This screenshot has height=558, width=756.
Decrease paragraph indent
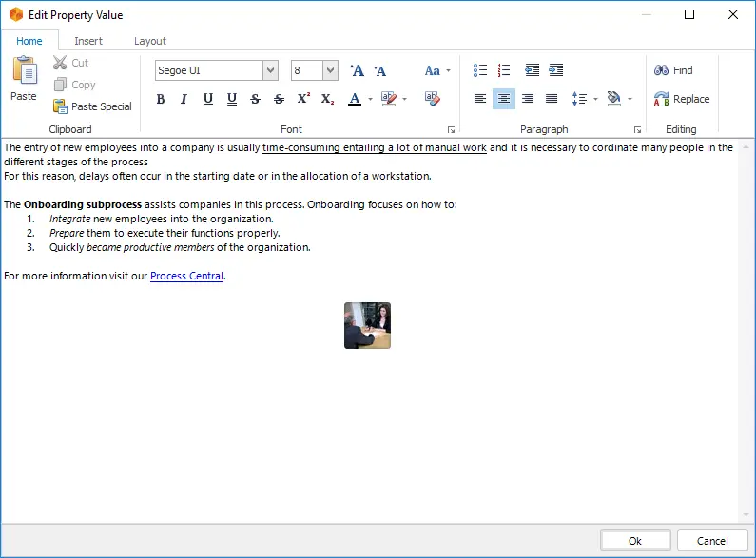[x=532, y=70]
